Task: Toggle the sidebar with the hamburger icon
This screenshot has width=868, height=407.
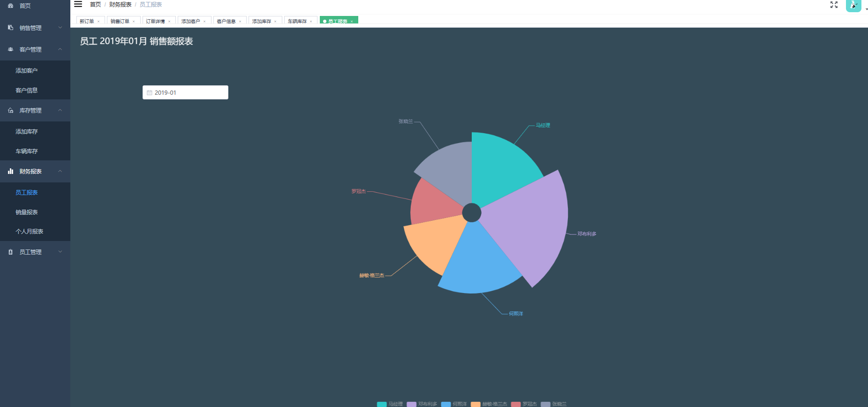Action: (78, 4)
